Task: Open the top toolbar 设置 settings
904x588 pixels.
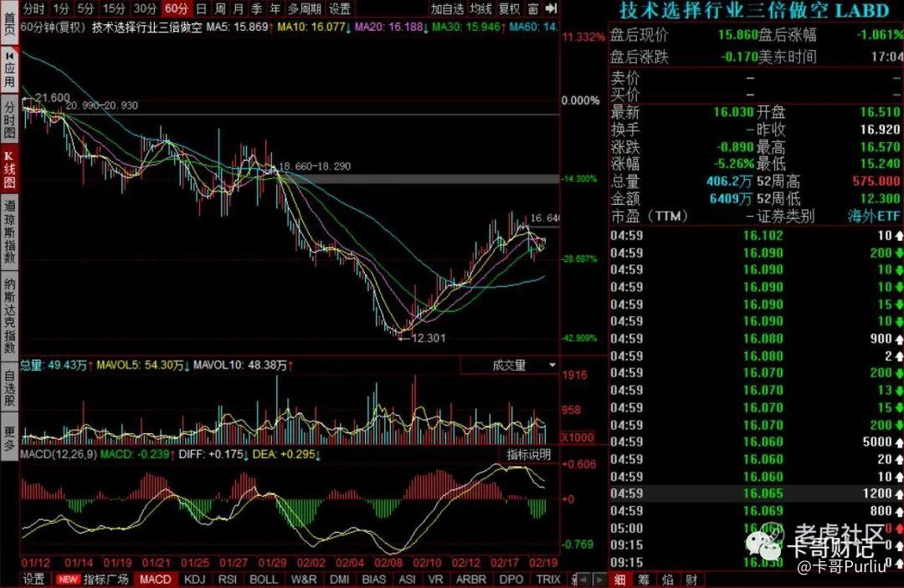Action: coord(340,8)
